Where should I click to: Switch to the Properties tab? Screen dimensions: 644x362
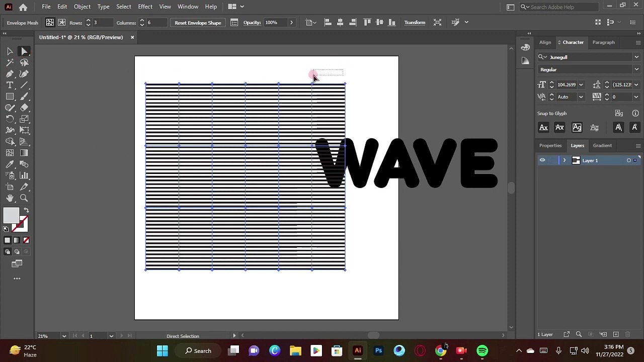coord(550,145)
